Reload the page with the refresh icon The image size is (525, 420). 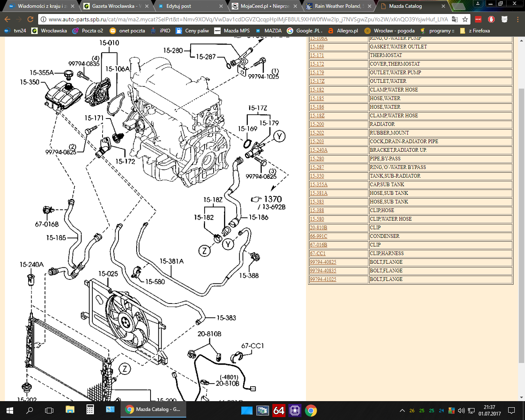coord(30,19)
